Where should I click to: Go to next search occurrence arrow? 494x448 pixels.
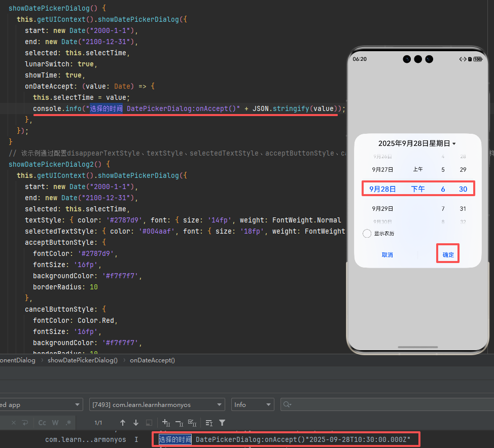136,423
